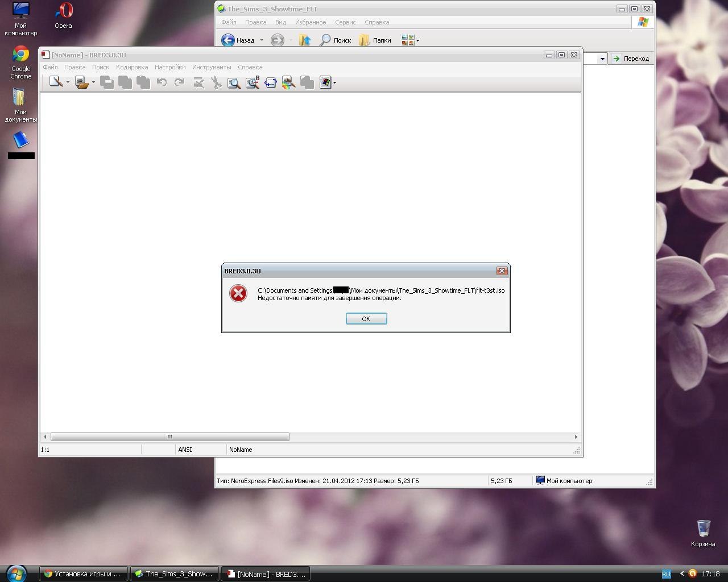Click the New document icon in BRED toolbar
Screen dimensions: 728x582
pyautogui.click(x=55, y=82)
